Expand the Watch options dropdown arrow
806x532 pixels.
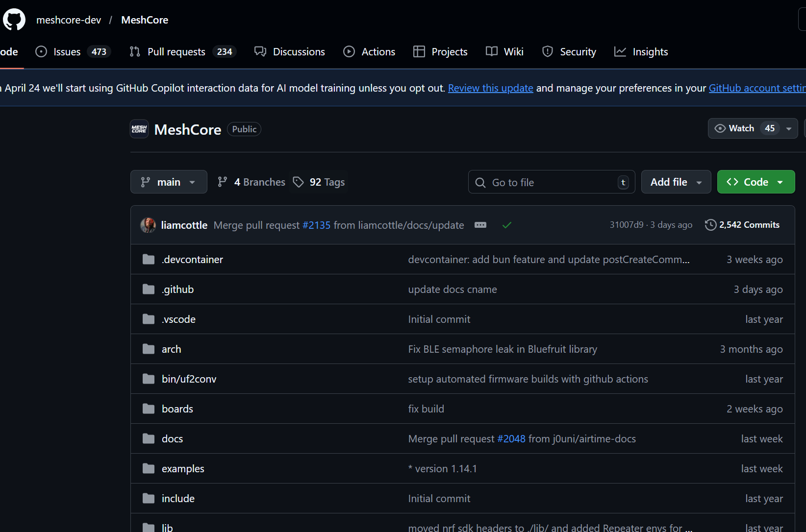click(789, 129)
